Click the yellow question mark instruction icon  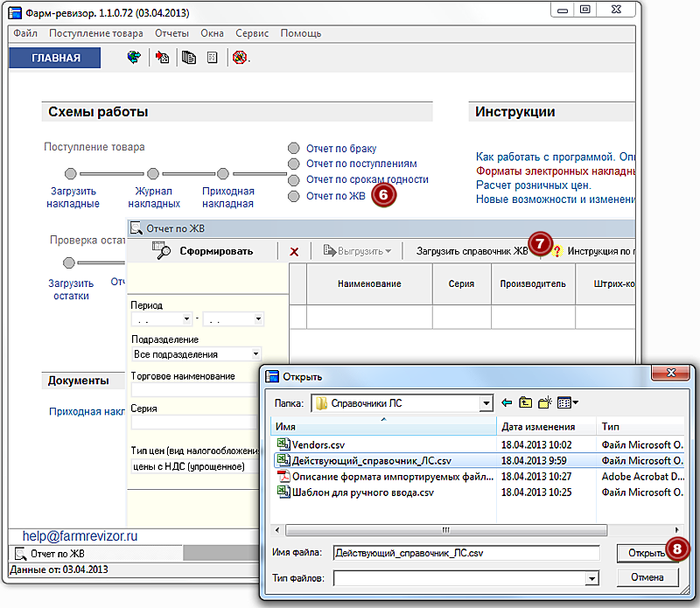click(x=556, y=251)
